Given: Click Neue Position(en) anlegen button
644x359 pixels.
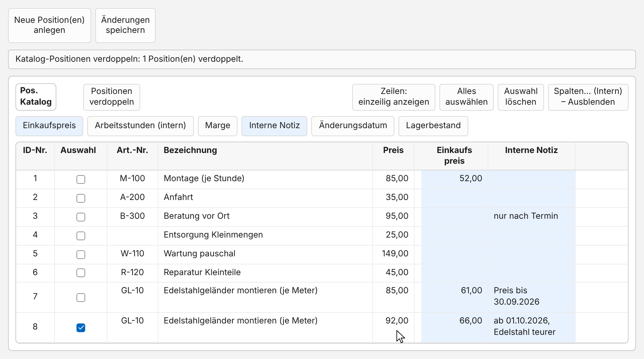Looking at the screenshot, I should click(x=50, y=25).
